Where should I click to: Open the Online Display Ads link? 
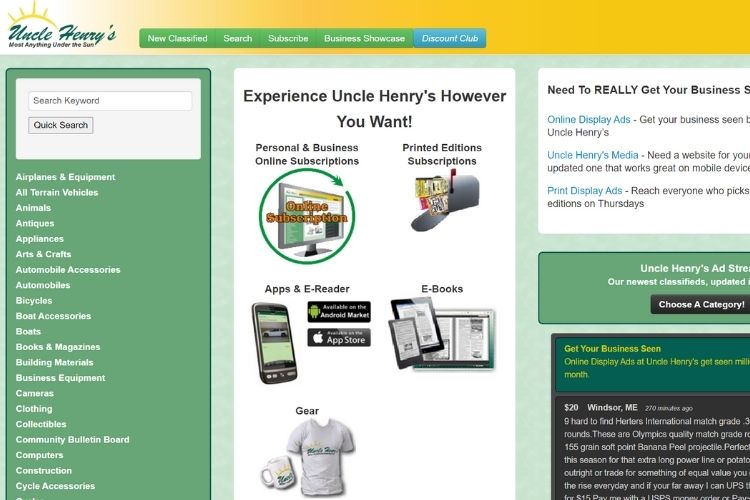589,120
